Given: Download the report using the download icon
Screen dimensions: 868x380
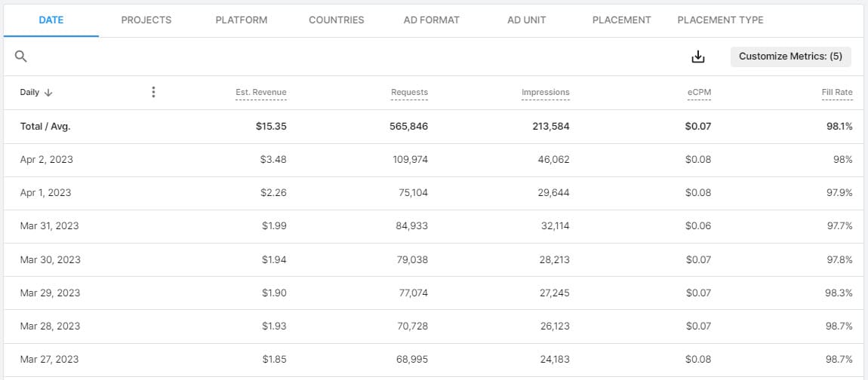Looking at the screenshot, I should 698,57.
